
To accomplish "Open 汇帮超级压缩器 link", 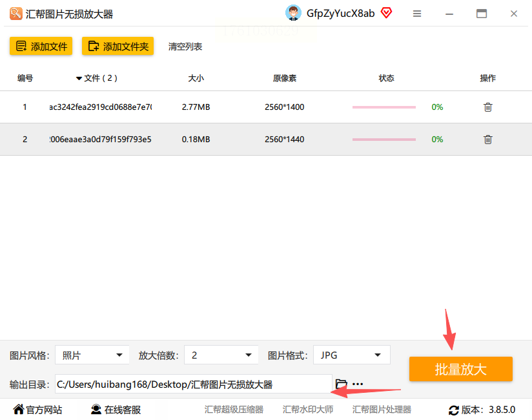I will 234,410.
